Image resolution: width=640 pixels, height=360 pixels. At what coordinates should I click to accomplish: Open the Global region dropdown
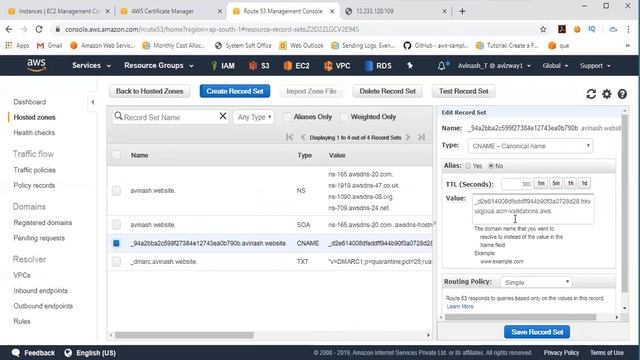coord(555,66)
